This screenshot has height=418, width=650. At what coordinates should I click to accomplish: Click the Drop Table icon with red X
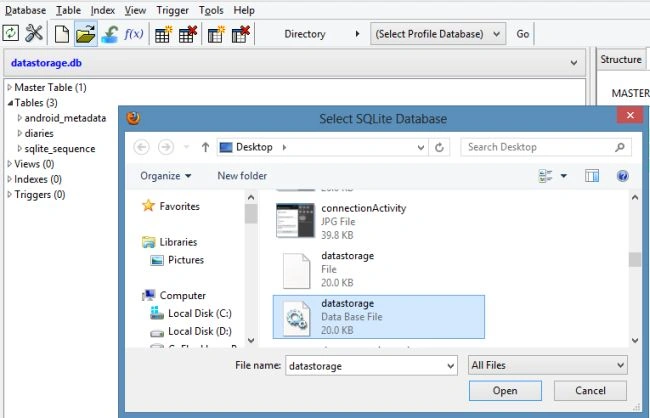pos(187,34)
